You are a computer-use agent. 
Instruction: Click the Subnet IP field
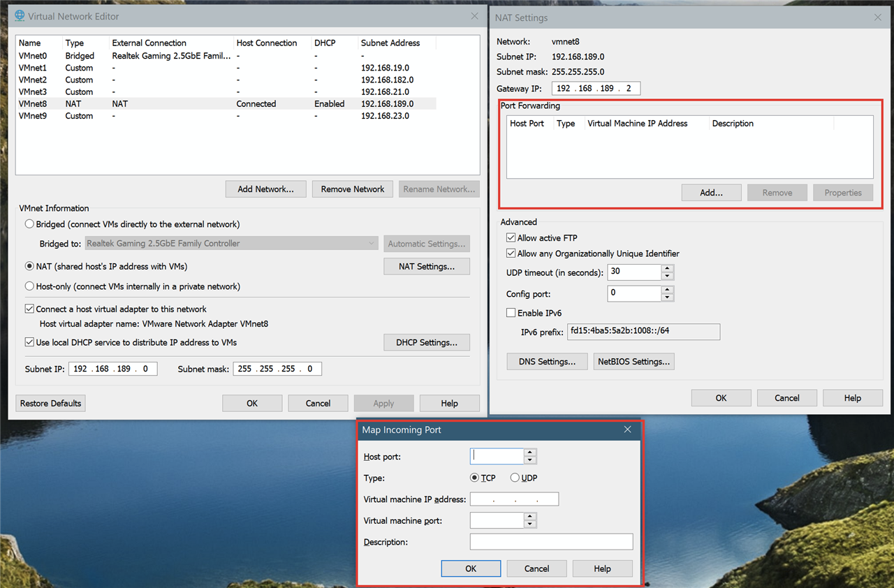point(112,369)
